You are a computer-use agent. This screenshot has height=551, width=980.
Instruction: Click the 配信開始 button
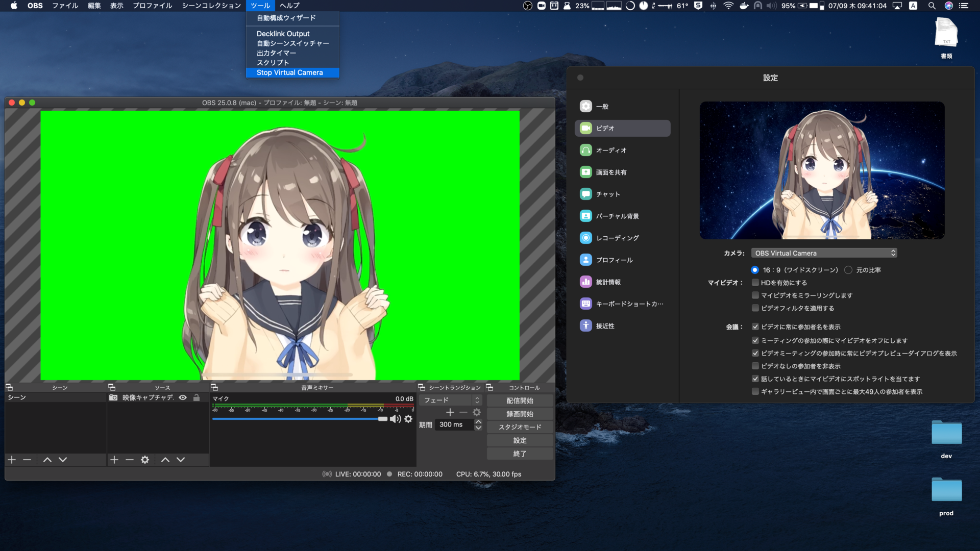click(520, 400)
